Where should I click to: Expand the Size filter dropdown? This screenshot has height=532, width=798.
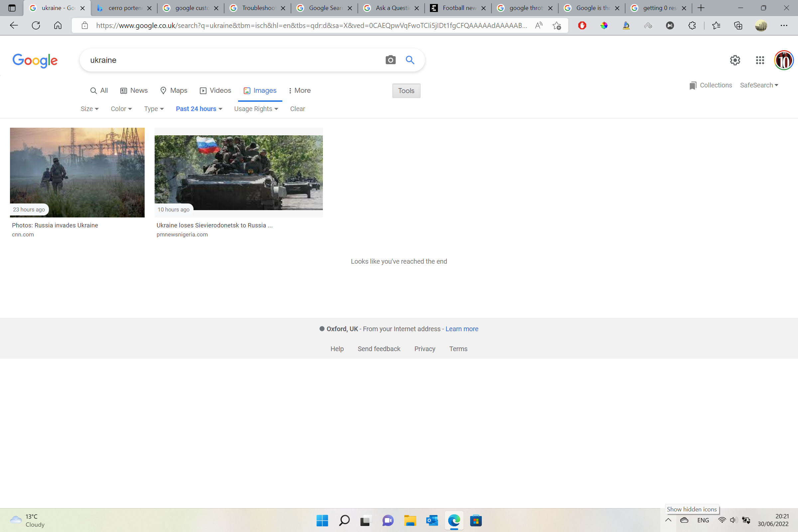pyautogui.click(x=89, y=109)
